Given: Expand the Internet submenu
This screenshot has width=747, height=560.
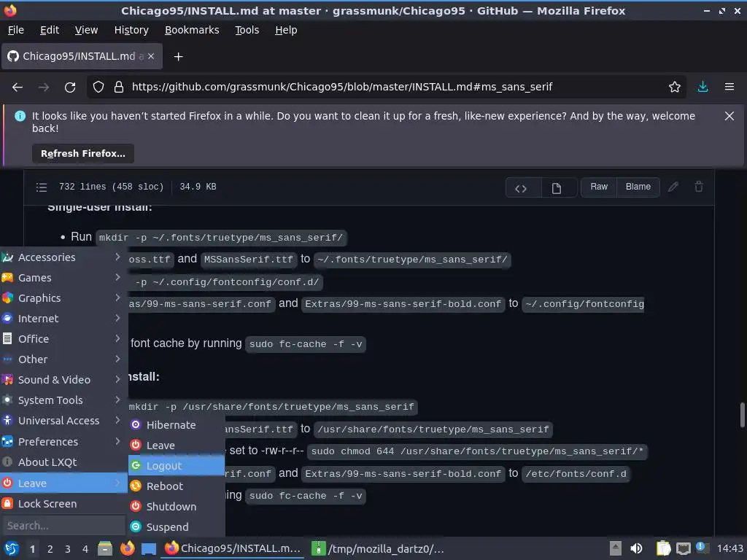Looking at the screenshot, I should pyautogui.click(x=64, y=319).
